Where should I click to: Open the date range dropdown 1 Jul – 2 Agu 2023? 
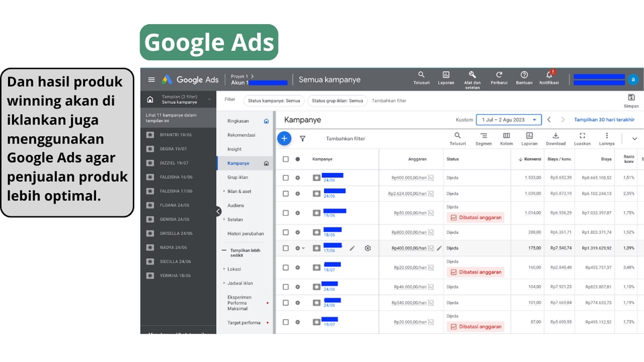[x=508, y=120]
